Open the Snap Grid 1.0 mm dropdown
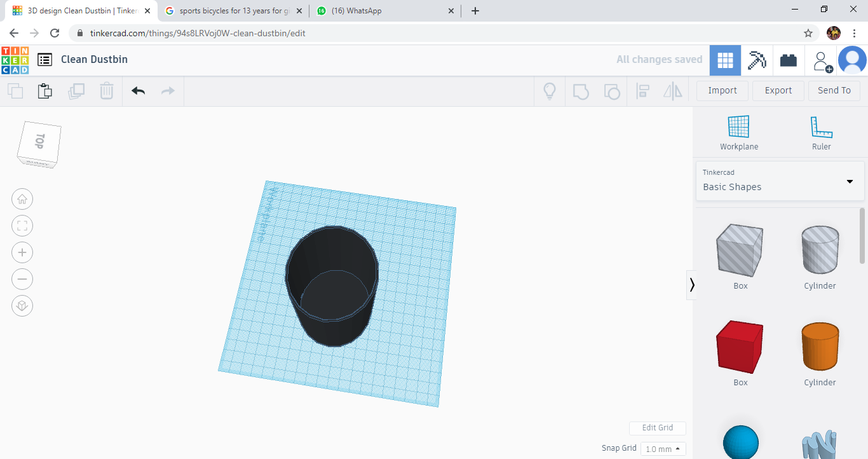Viewport: 868px width, 459px height. click(x=663, y=449)
